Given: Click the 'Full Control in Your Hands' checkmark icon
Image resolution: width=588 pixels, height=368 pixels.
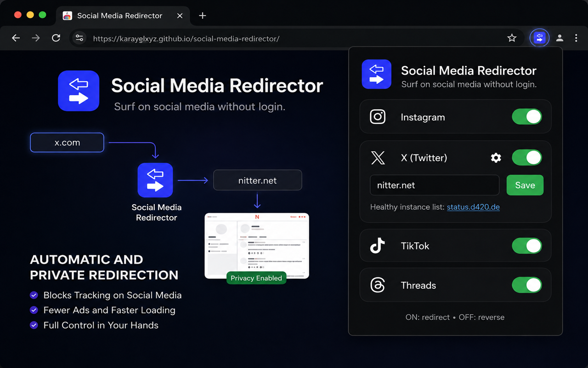Looking at the screenshot, I should (x=34, y=325).
